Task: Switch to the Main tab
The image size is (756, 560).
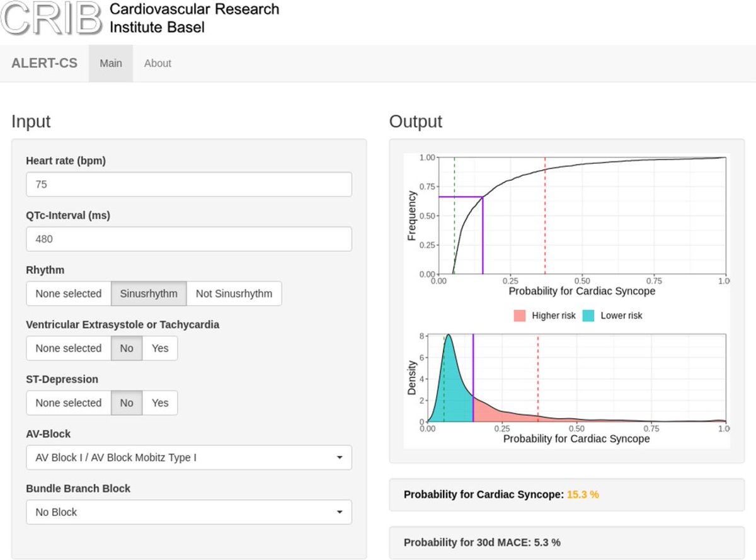Action: [111, 63]
